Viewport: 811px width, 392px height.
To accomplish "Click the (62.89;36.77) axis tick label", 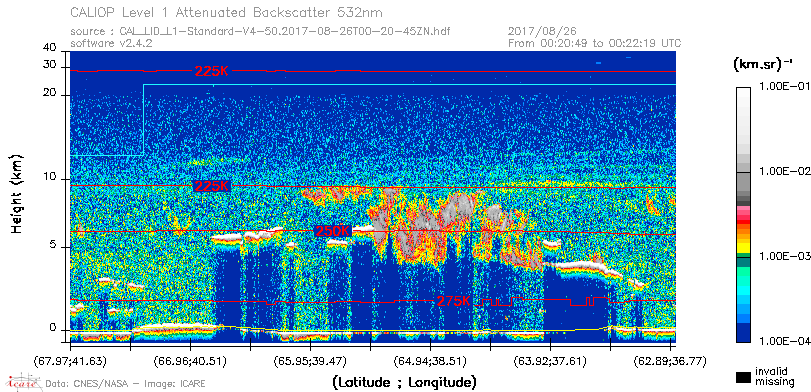I will click(670, 360).
